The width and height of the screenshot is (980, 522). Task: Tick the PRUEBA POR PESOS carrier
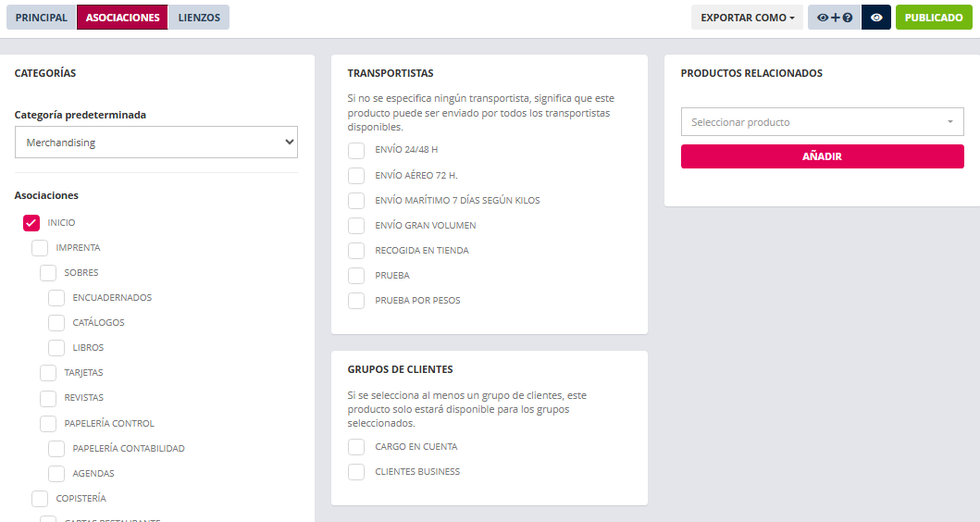(356, 301)
